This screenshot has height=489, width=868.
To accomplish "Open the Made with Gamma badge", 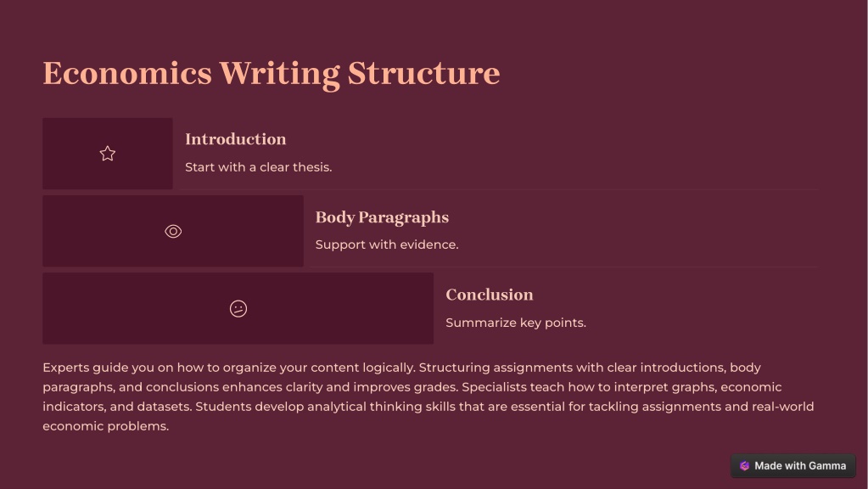I will tap(793, 466).
